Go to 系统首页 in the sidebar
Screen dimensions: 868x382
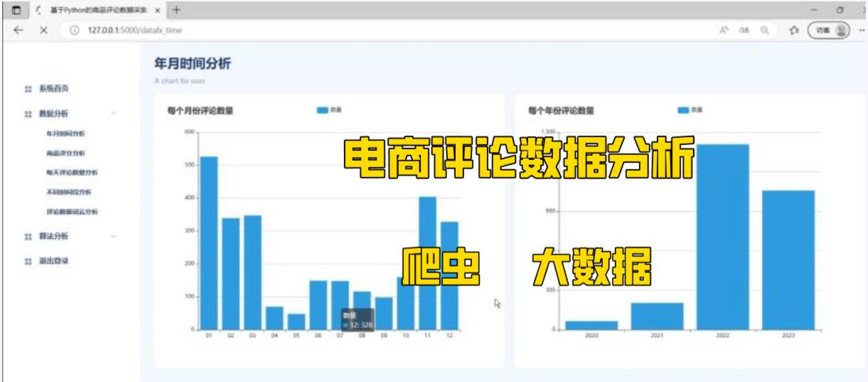(54, 89)
